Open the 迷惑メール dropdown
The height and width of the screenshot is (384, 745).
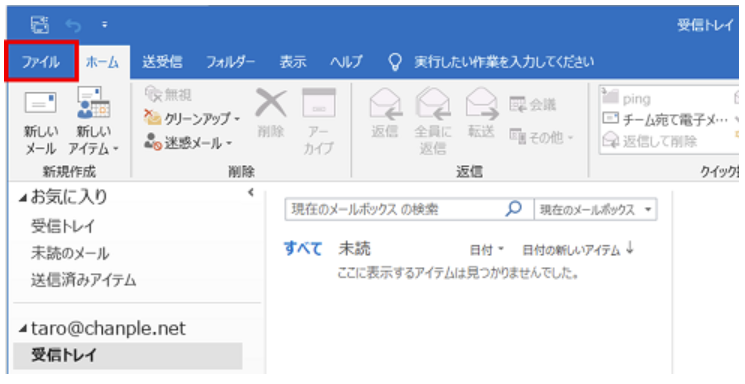188,143
